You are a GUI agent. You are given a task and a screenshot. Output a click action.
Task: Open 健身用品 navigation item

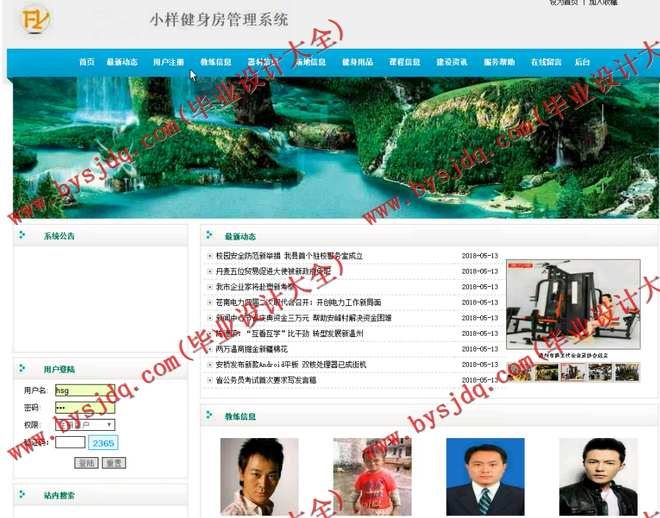[x=357, y=62]
